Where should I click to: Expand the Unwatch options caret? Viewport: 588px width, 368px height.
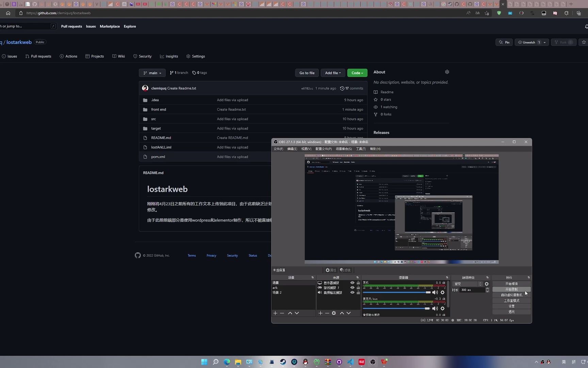point(545,42)
